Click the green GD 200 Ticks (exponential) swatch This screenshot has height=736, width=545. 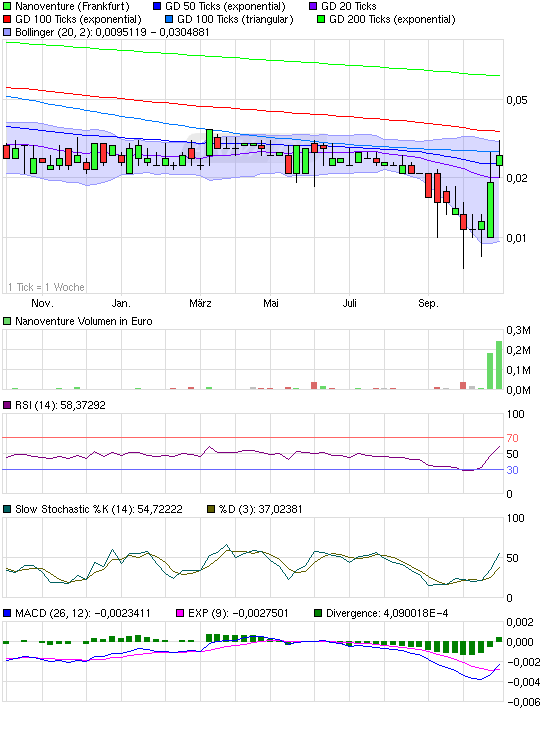click(x=321, y=20)
